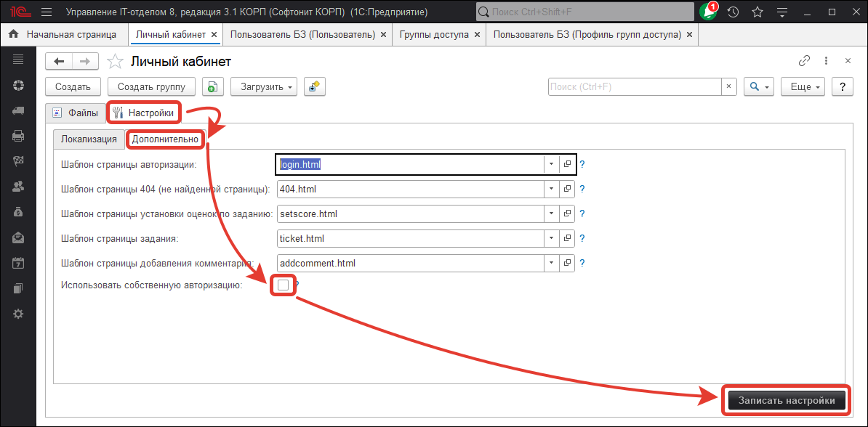The width and height of the screenshot is (868, 427).
Task: Copy link to Личный кабинет page
Action: [x=804, y=61]
